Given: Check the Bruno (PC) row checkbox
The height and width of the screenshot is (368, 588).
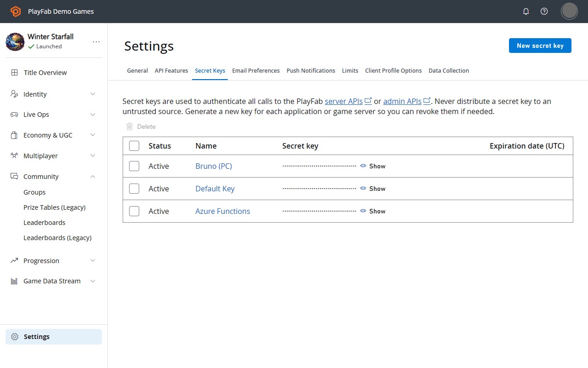Looking at the screenshot, I should (134, 166).
